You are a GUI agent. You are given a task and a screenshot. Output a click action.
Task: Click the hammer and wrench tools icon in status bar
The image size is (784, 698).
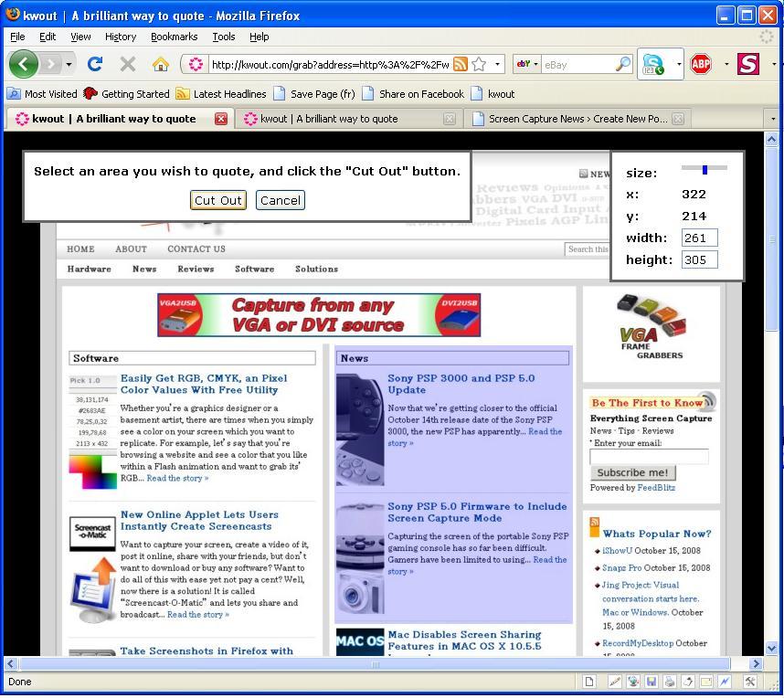750,682
